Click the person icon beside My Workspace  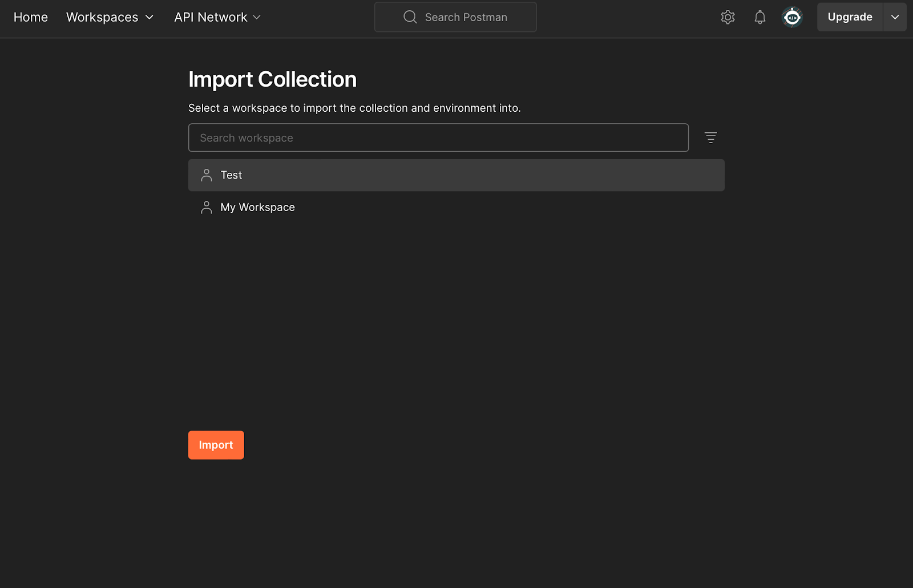[x=207, y=207]
